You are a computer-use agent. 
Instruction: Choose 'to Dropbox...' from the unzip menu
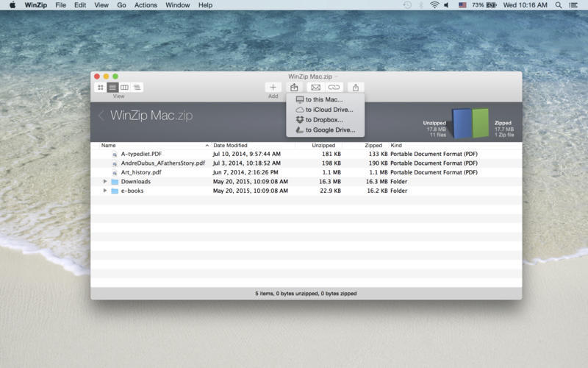[x=323, y=120]
